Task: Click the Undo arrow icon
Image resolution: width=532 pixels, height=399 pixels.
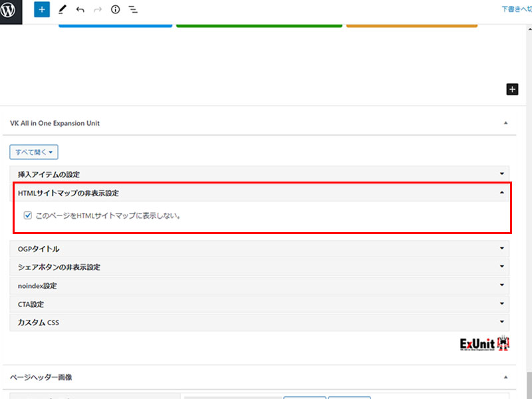Action: [x=80, y=9]
